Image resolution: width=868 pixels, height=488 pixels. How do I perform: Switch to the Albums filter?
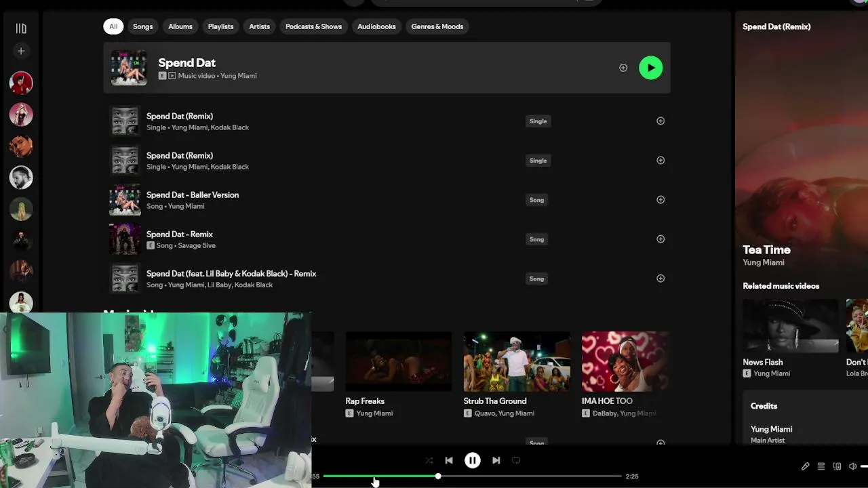tap(180, 26)
